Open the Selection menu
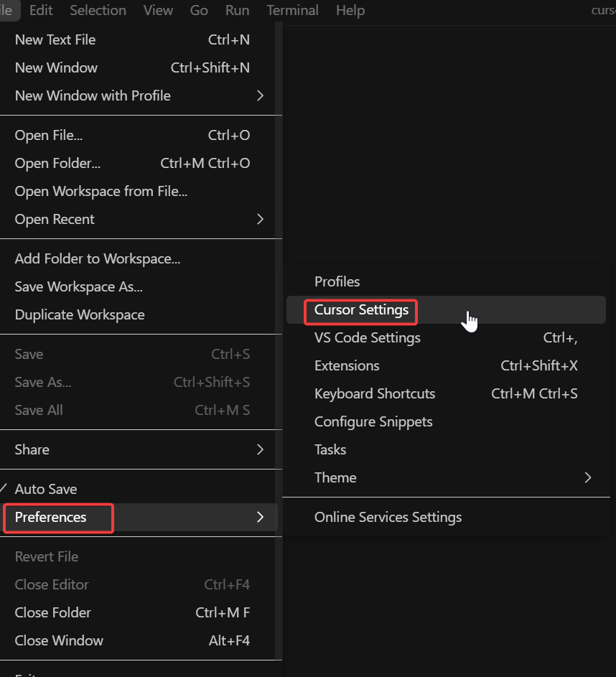This screenshot has width=616, height=677. click(98, 10)
